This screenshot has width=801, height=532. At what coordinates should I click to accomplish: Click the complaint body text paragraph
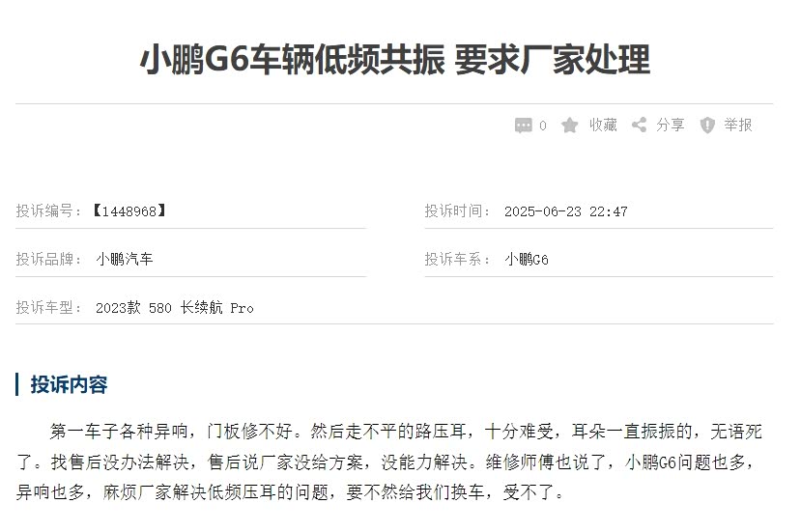point(389,462)
